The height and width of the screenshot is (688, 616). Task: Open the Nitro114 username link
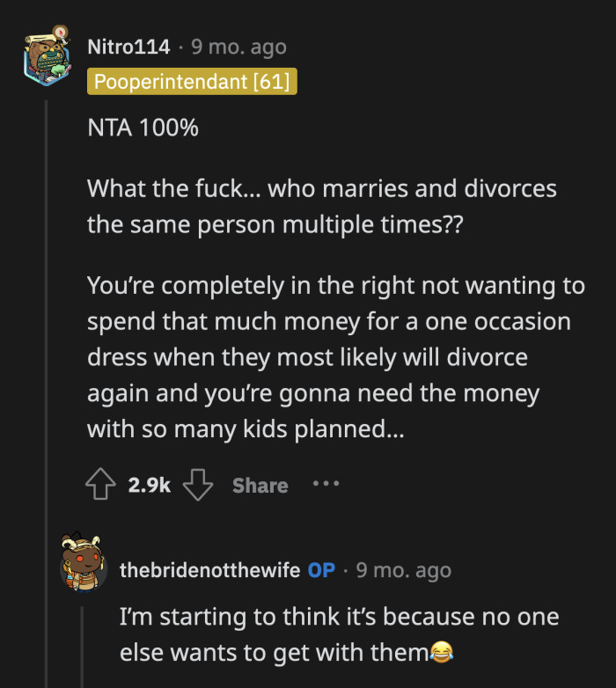pos(128,47)
